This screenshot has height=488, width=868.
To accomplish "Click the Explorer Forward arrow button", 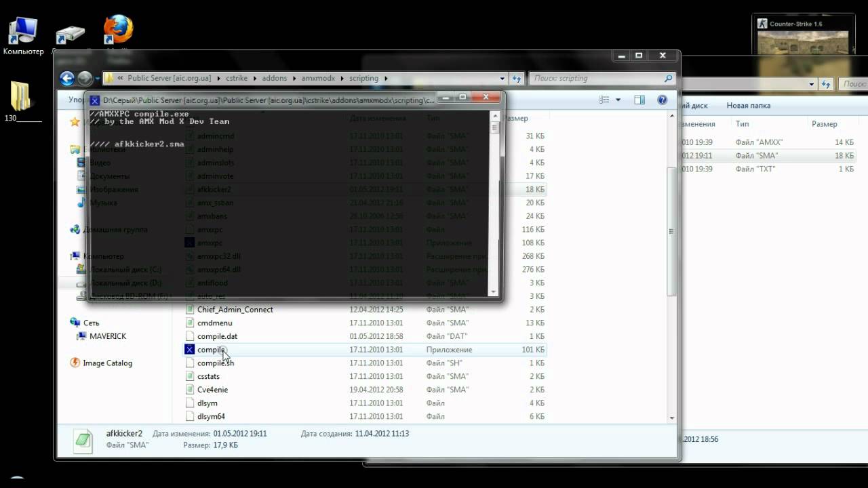I will [x=85, y=78].
